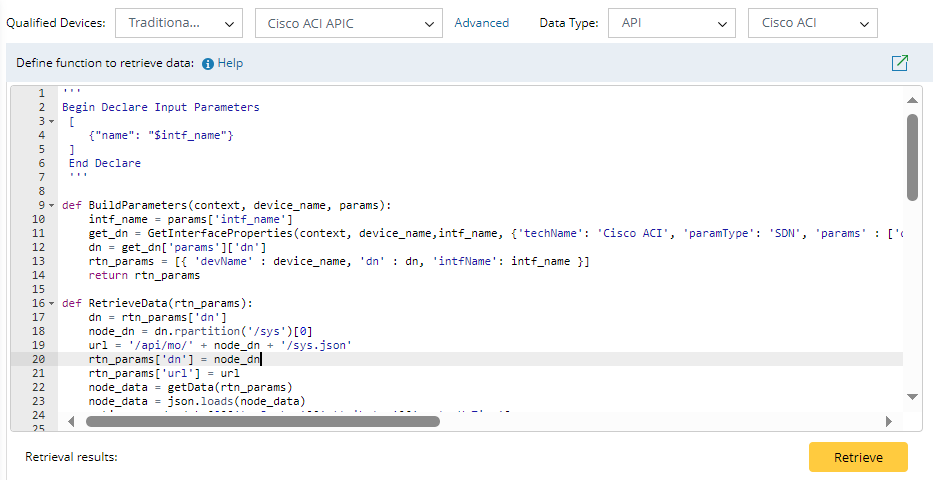Open the Data Type API dropdown
This screenshot has height=480, width=933.
pyautogui.click(x=669, y=22)
